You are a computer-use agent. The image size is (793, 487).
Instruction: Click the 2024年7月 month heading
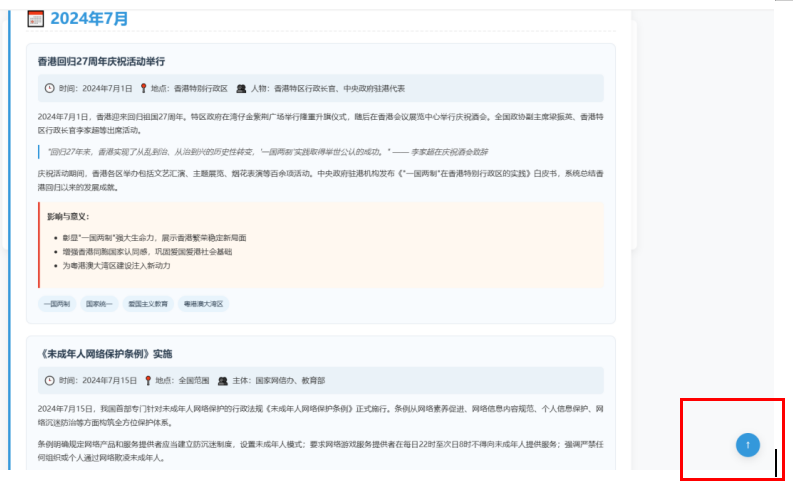pos(89,19)
